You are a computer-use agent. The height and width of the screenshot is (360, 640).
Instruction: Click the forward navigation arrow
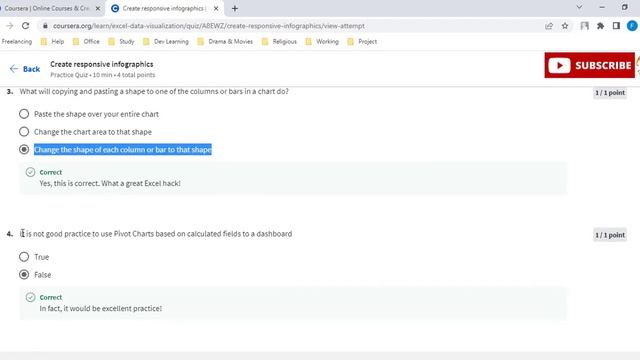pos(9,26)
